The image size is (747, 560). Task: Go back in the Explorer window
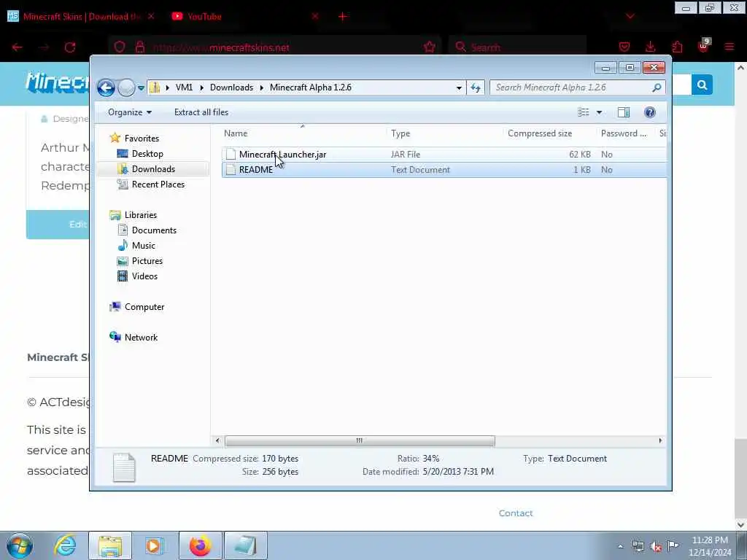coord(106,87)
